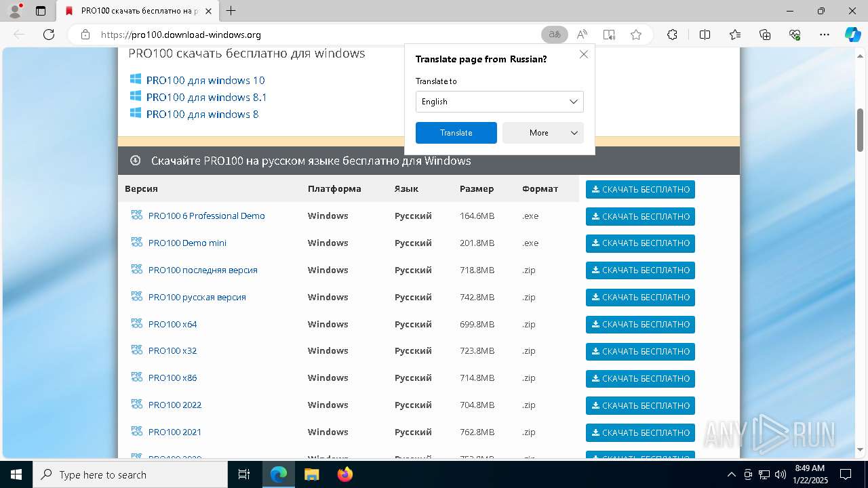Click the address bar URL
This screenshot has width=868, height=488.
181,35
